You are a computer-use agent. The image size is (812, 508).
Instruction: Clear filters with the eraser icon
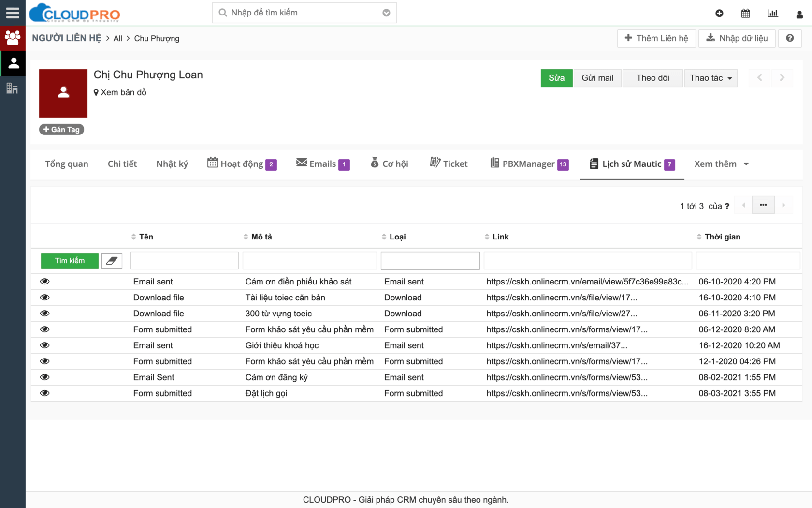tap(112, 261)
